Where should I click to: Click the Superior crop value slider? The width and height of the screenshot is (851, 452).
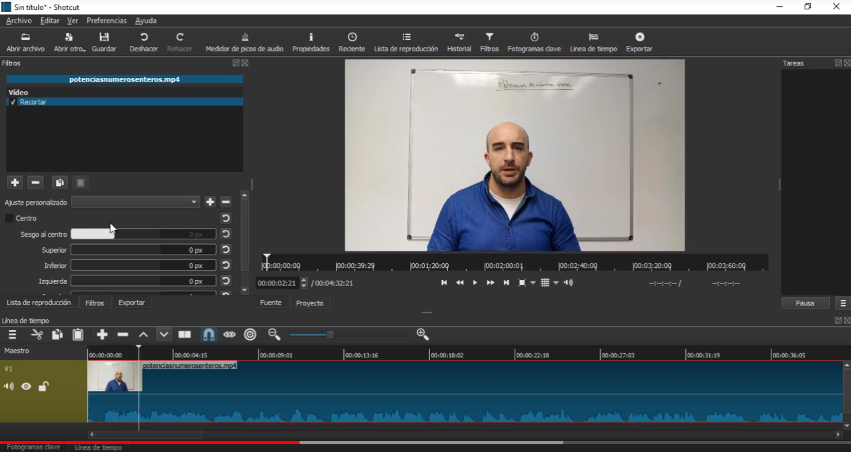[x=143, y=250]
